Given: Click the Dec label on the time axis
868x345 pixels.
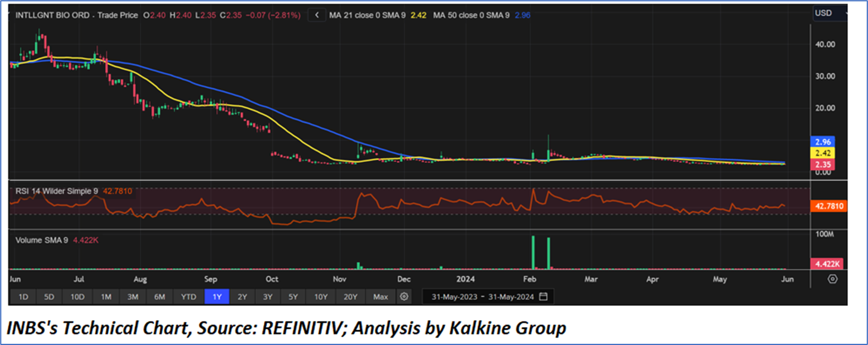Looking at the screenshot, I should point(403,278).
